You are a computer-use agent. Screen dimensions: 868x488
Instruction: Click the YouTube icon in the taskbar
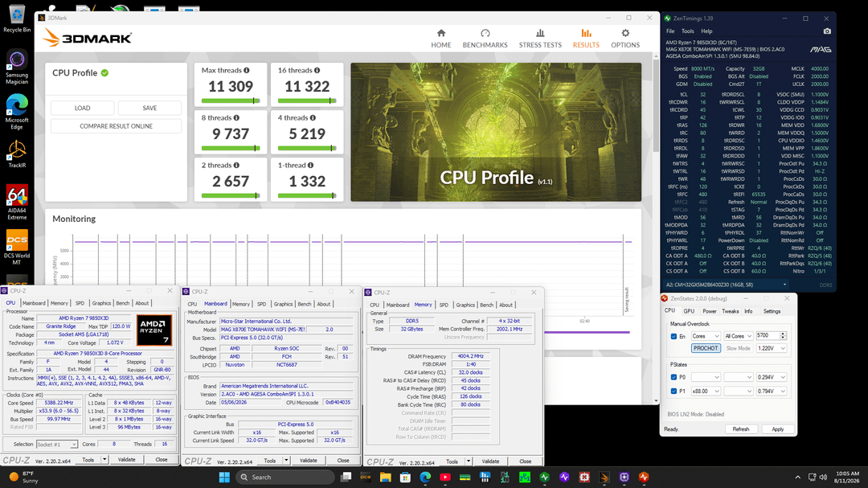[445, 477]
